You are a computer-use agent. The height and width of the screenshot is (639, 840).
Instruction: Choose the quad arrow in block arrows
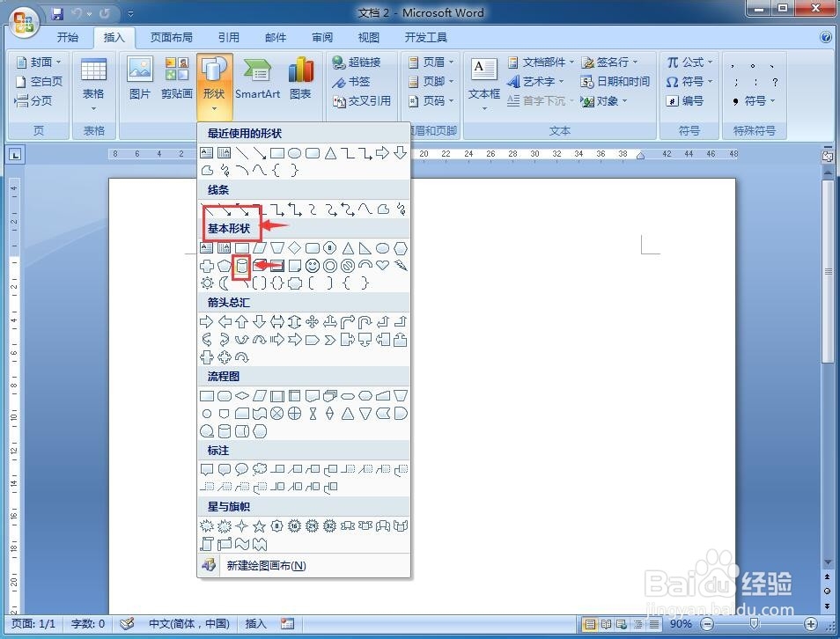click(313, 322)
